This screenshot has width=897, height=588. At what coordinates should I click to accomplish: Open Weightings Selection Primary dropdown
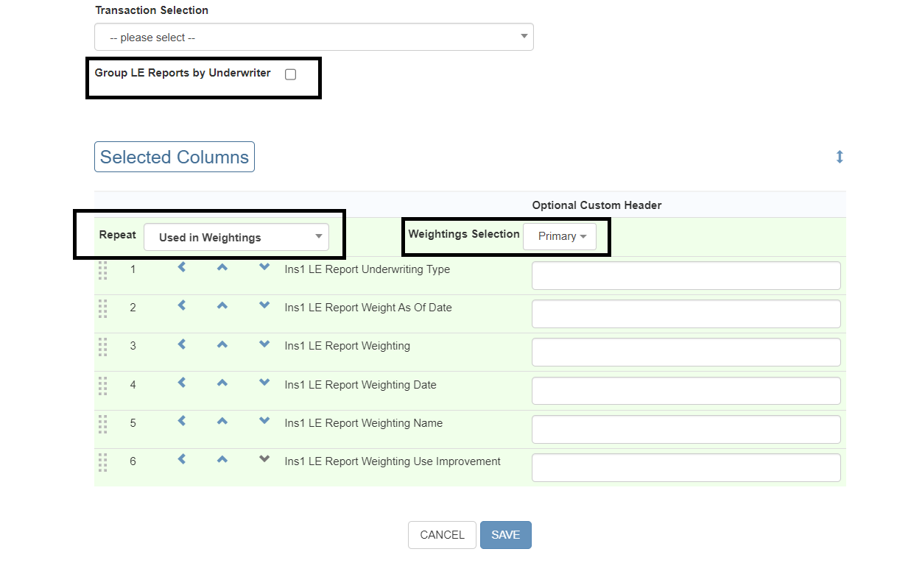tap(560, 236)
